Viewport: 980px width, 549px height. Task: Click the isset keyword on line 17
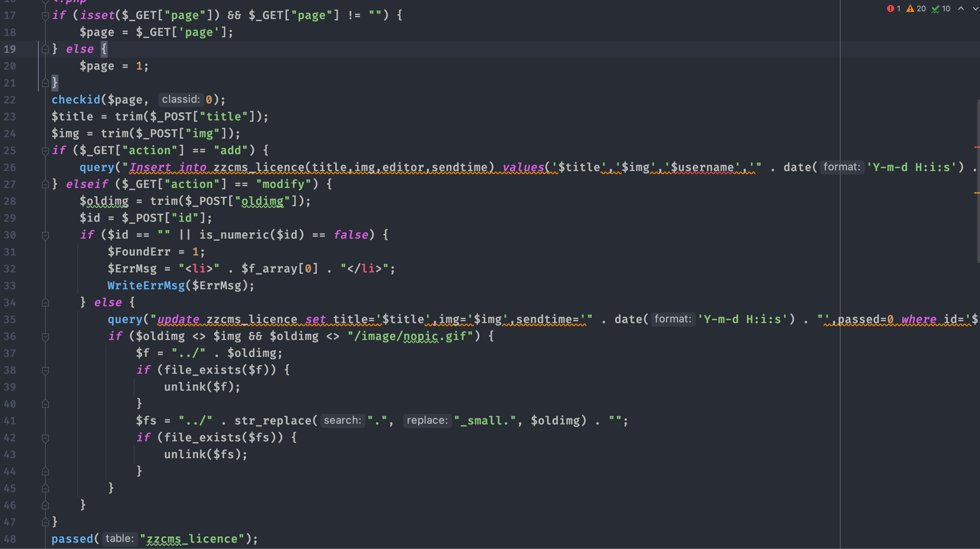[97, 15]
